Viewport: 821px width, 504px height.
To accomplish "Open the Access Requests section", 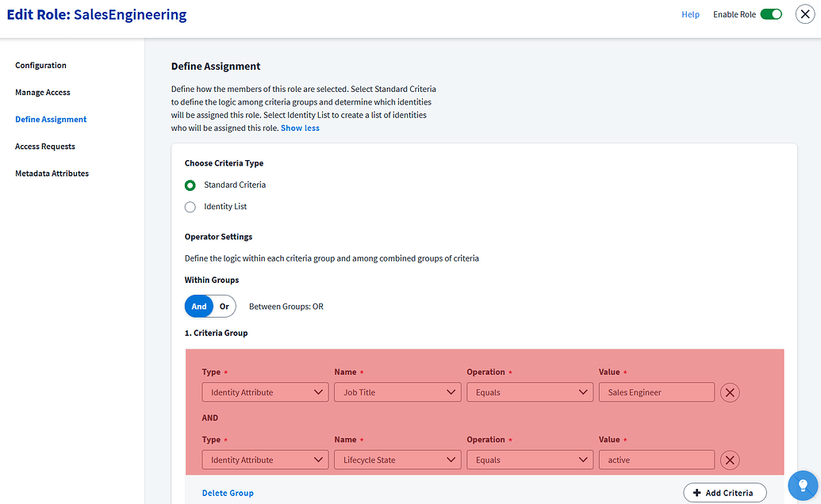I will [x=44, y=146].
